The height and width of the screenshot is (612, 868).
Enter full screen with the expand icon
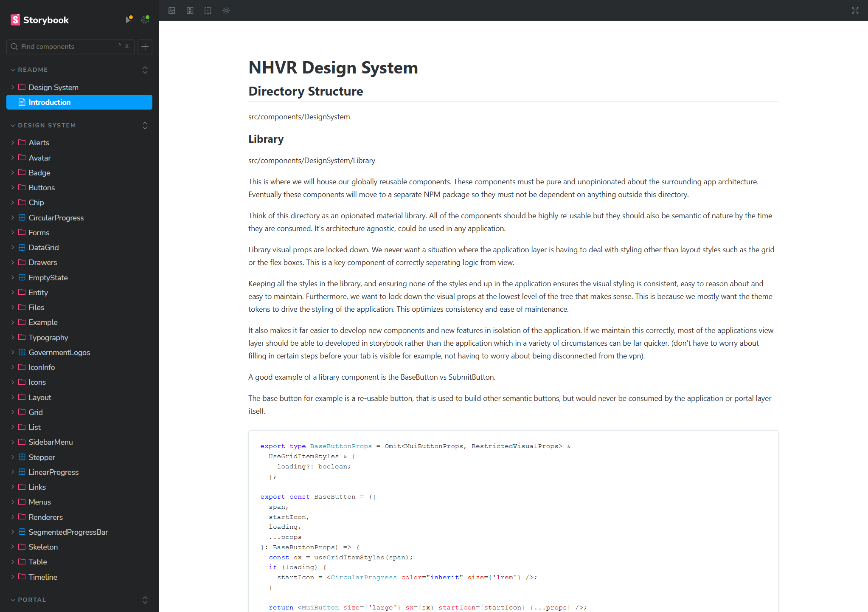tap(855, 11)
